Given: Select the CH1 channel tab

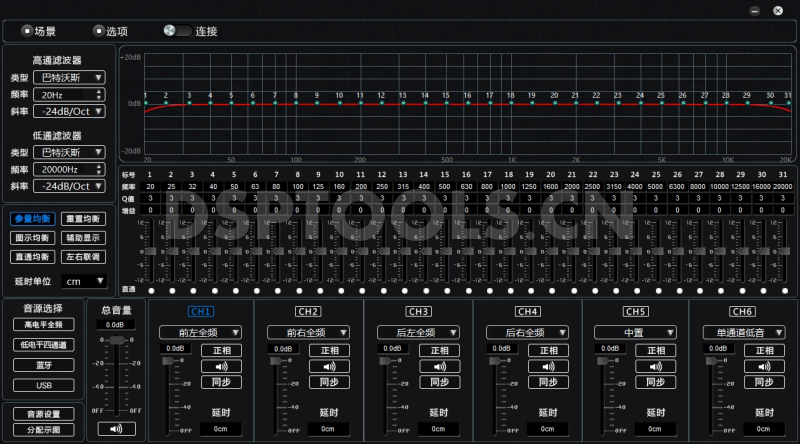Looking at the screenshot, I should (201, 311).
